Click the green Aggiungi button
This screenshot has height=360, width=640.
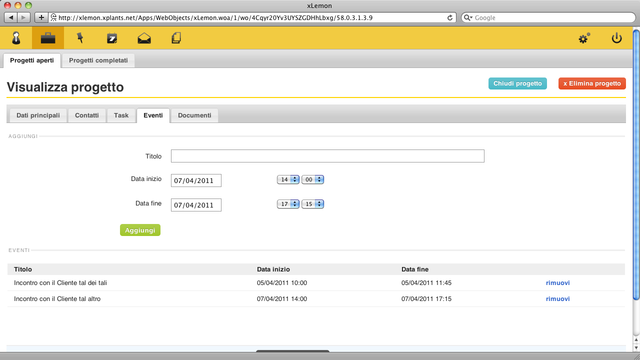140,230
